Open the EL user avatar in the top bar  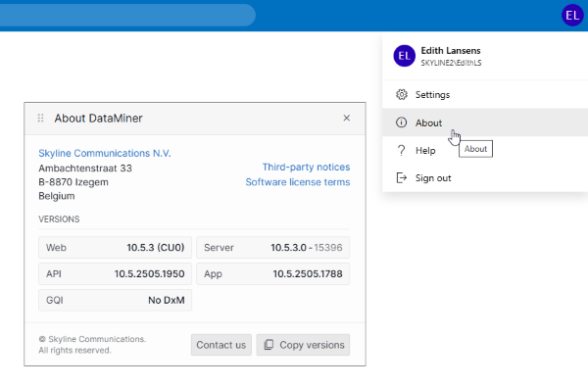[x=572, y=16]
